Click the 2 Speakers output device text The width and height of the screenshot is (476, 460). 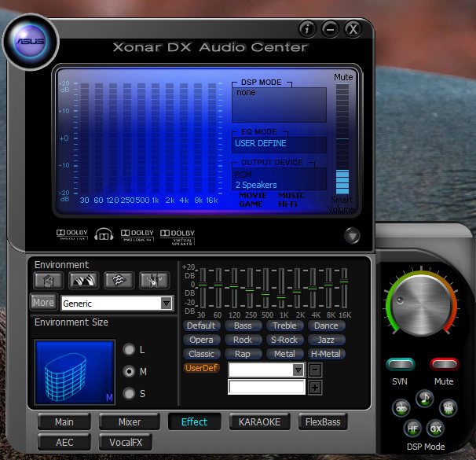click(x=256, y=185)
